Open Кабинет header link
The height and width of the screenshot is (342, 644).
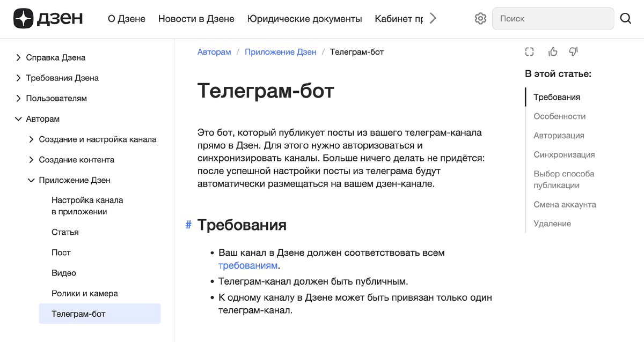tap(399, 19)
